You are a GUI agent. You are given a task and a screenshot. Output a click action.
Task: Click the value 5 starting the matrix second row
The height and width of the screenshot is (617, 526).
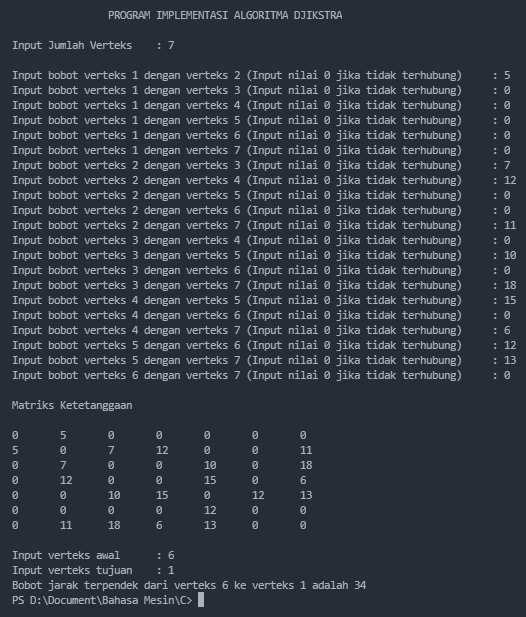coord(15,450)
